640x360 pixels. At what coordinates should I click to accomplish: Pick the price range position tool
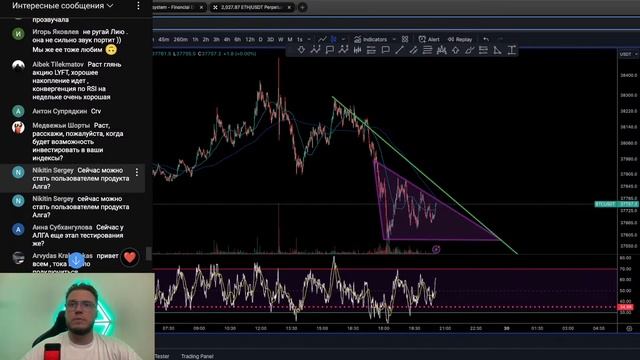tap(483, 50)
